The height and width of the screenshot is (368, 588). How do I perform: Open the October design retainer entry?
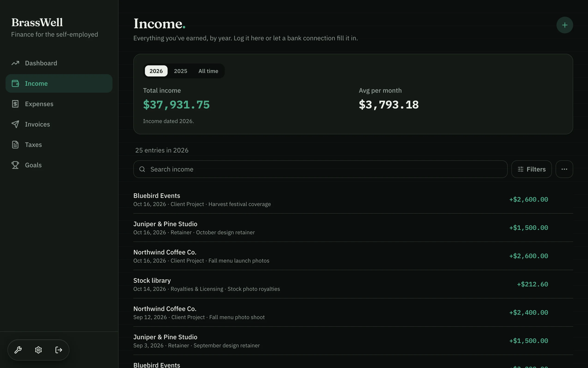353,228
